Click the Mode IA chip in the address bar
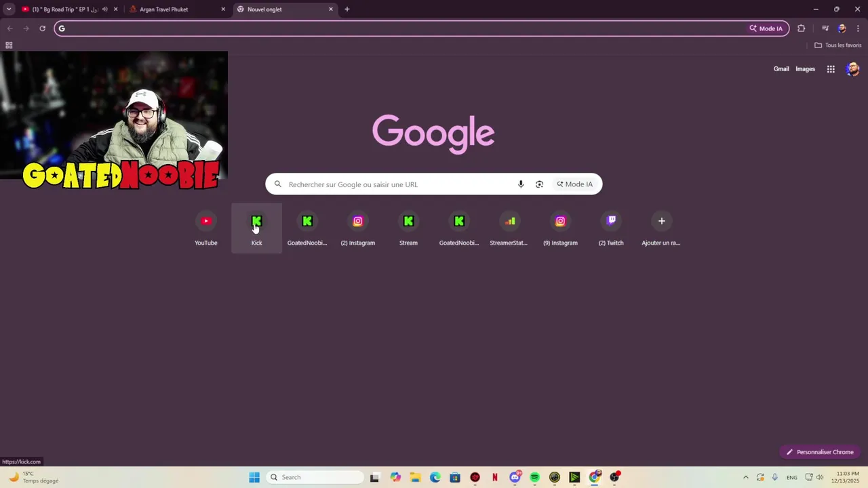The image size is (868, 488). 766,28
